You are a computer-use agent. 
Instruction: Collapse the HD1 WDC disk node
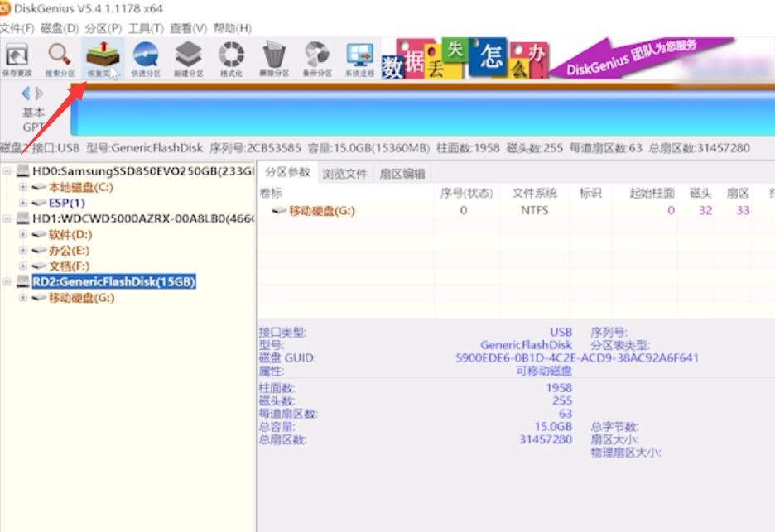click(x=7, y=218)
